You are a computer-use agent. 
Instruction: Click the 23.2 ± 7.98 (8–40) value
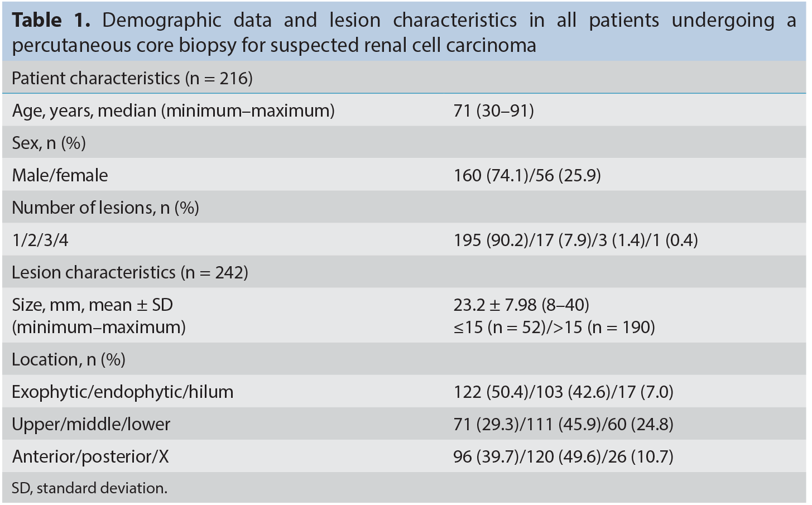click(521, 305)
